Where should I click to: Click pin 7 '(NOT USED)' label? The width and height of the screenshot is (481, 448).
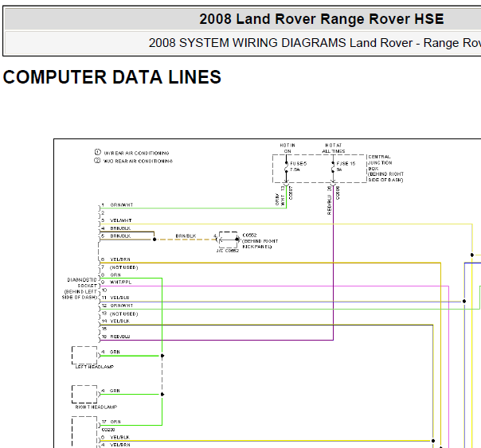pos(123,267)
